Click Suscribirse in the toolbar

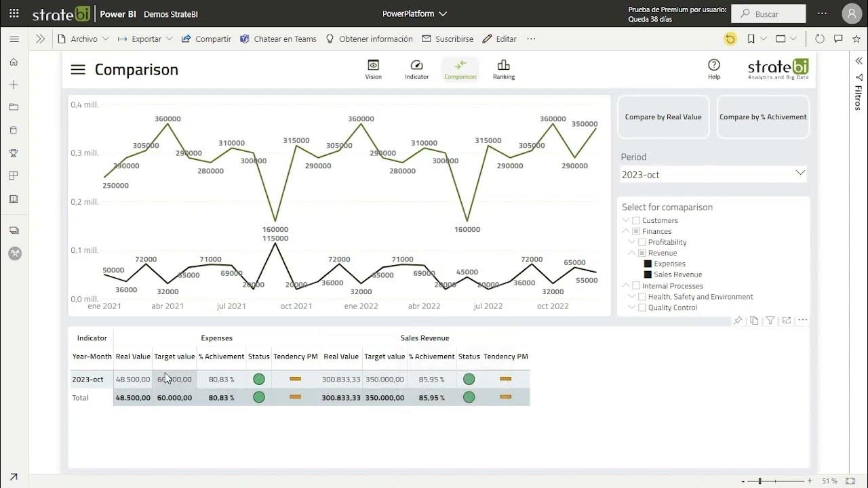pyautogui.click(x=448, y=39)
